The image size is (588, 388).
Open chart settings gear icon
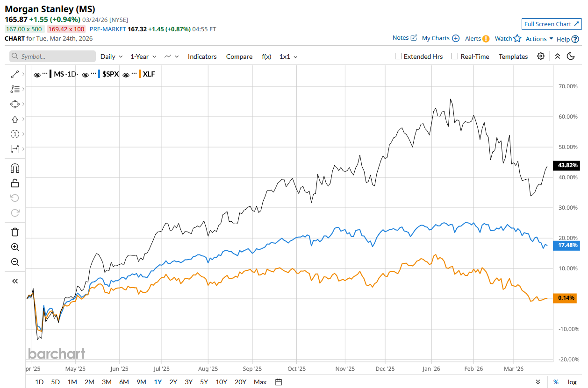[x=541, y=56]
